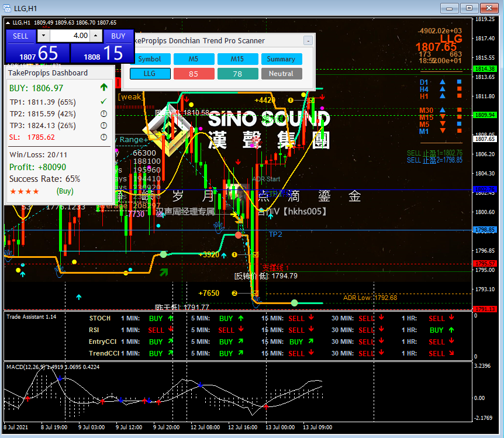Click the red 85 M5 score cell
The height and width of the screenshot is (438, 504).
coord(194,74)
